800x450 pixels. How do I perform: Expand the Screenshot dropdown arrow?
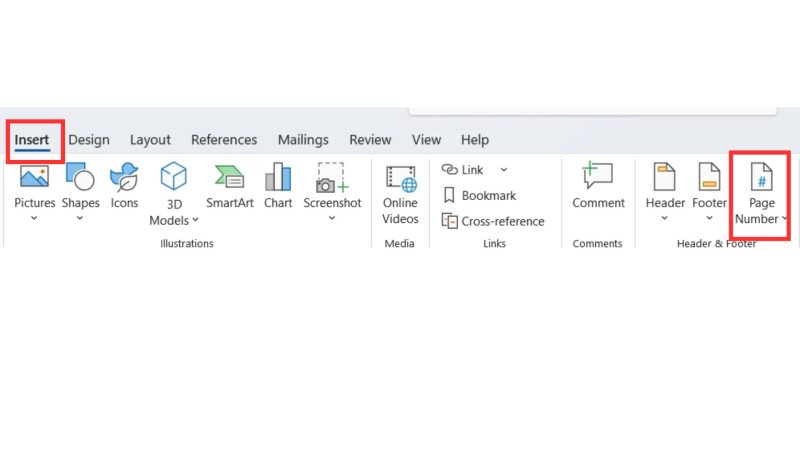click(x=332, y=218)
